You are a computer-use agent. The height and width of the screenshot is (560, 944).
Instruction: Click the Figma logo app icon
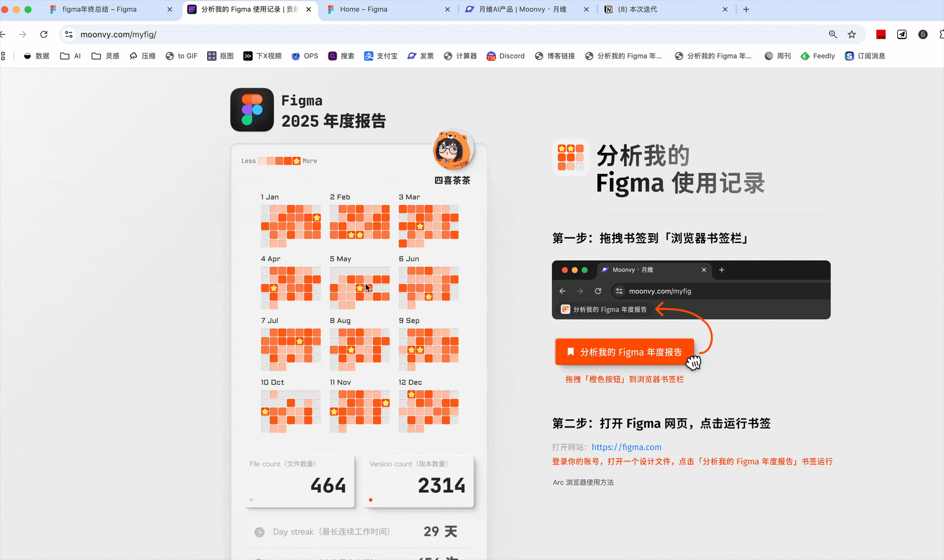pos(252,110)
